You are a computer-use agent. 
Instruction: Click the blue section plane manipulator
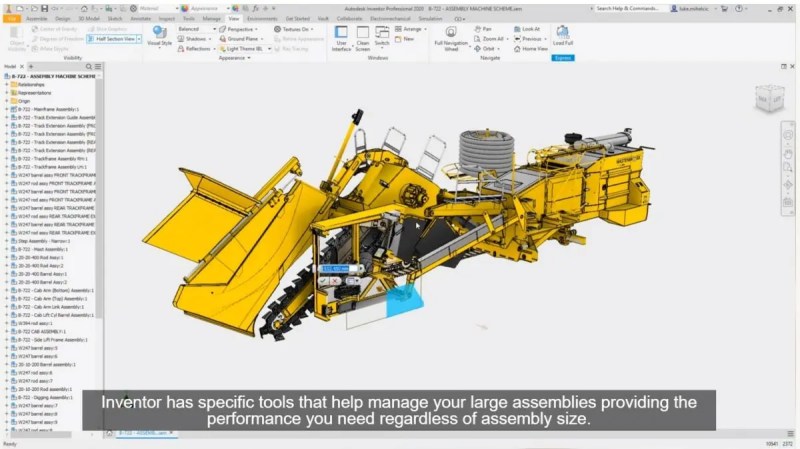coord(404,301)
